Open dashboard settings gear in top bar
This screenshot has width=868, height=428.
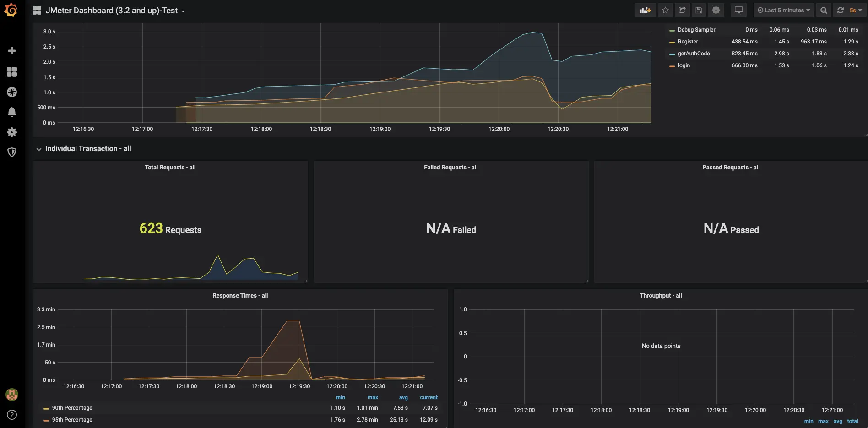716,10
